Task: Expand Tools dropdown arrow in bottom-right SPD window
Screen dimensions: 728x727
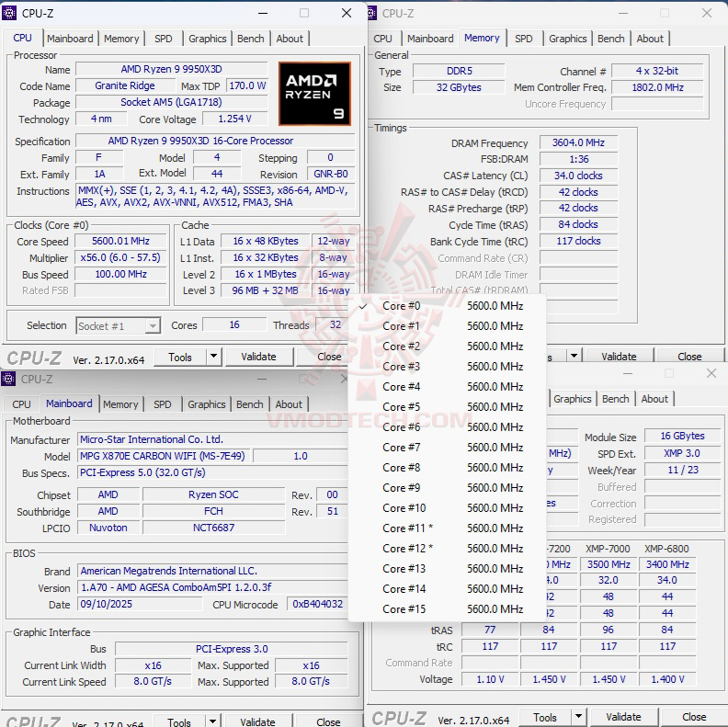Action: pos(578,717)
